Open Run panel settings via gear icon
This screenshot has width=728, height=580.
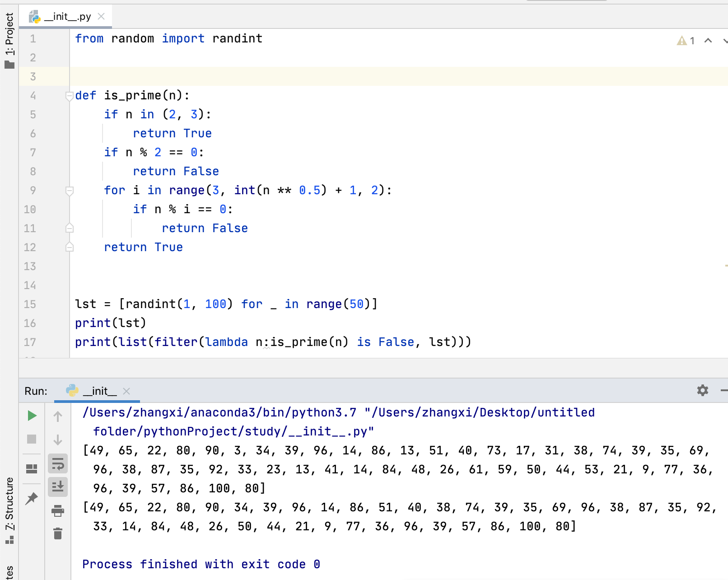[x=703, y=390]
